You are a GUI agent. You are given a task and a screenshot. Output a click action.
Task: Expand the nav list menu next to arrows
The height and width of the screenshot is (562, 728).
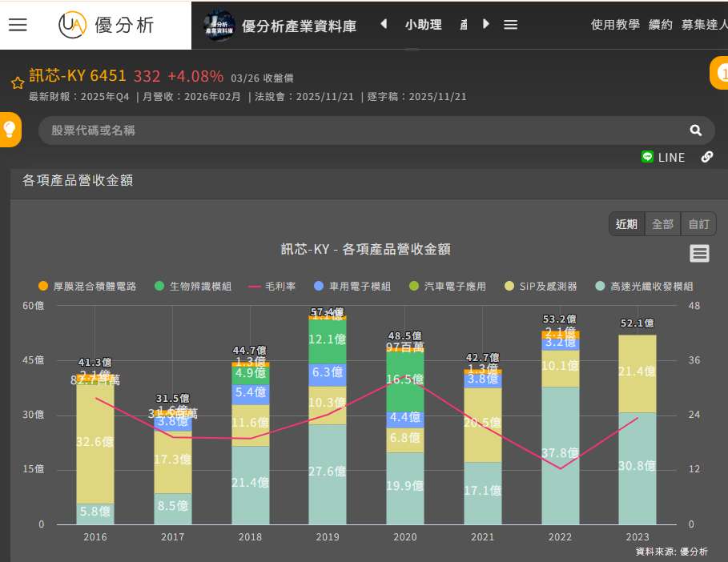coord(510,25)
